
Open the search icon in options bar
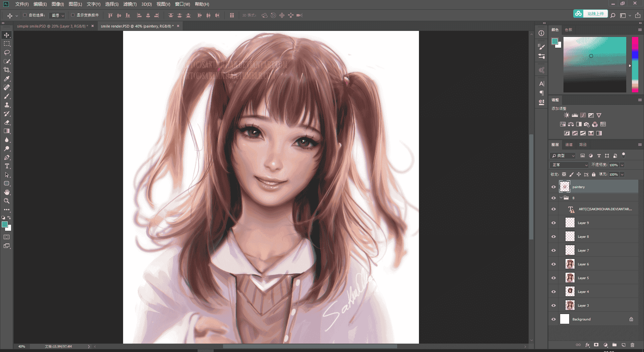pos(613,15)
